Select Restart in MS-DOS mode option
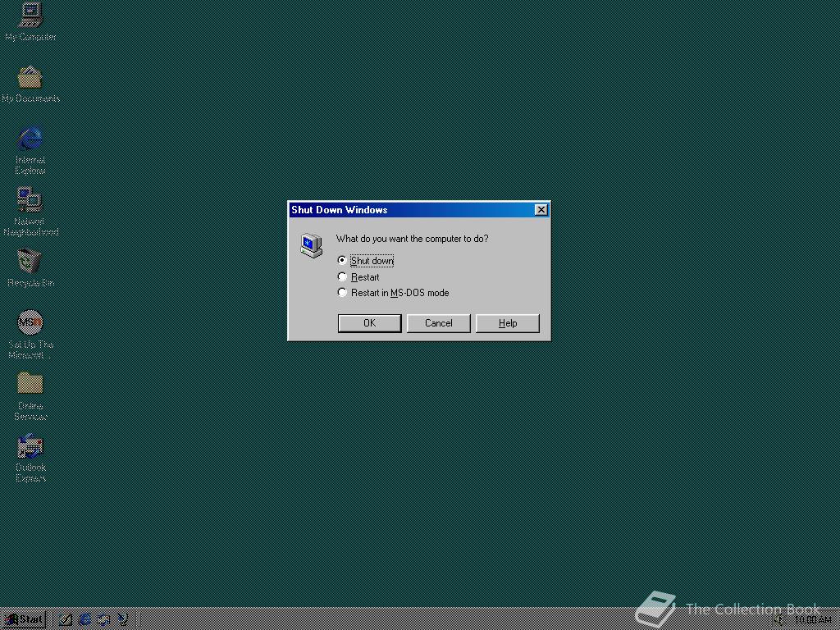 click(x=393, y=293)
